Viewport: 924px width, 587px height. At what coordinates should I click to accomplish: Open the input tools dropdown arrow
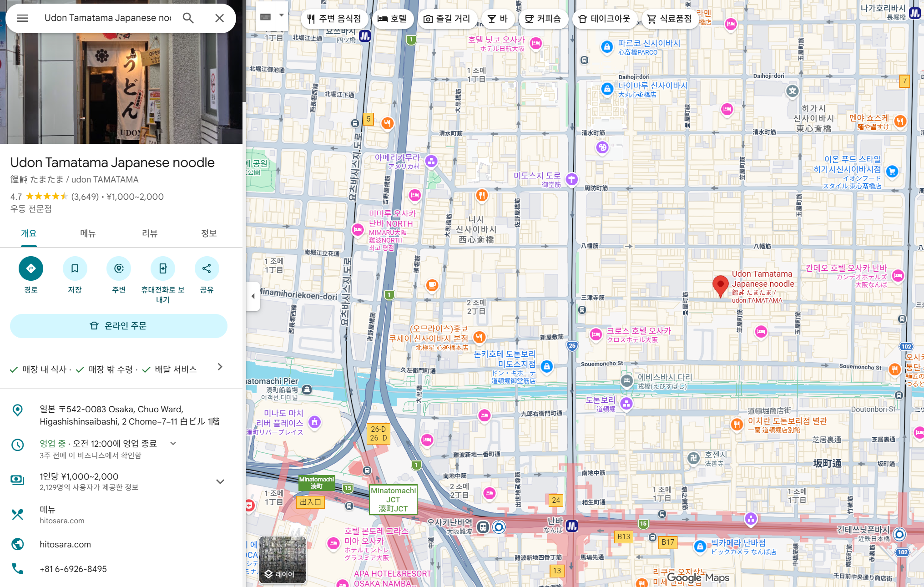(x=282, y=15)
